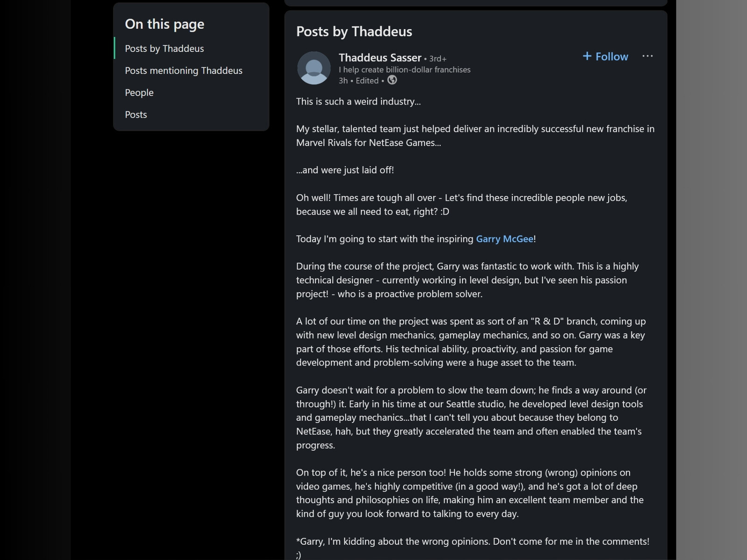Click the billion-dollar franchises headline text
The height and width of the screenshot is (560, 747).
404,70
